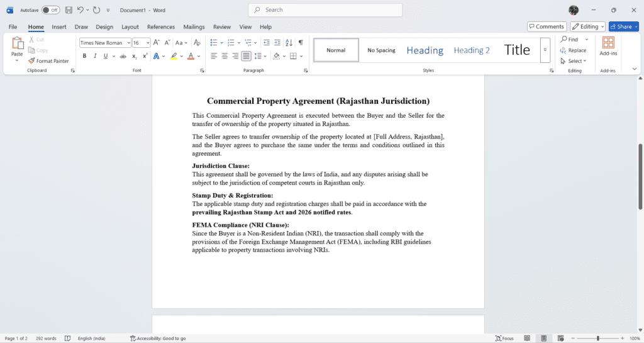This screenshot has width=644, height=343.
Task: Undo the last action
Action: (80, 10)
